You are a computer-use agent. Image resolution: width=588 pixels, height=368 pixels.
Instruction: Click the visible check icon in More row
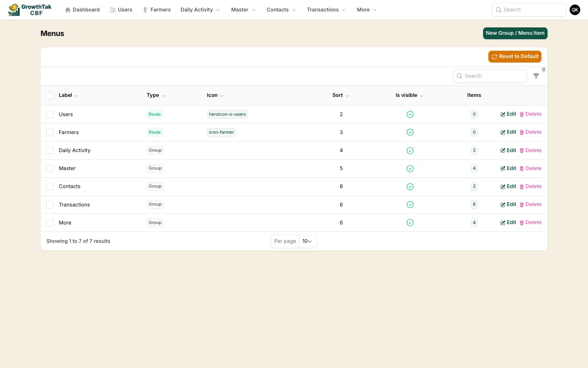tap(410, 222)
